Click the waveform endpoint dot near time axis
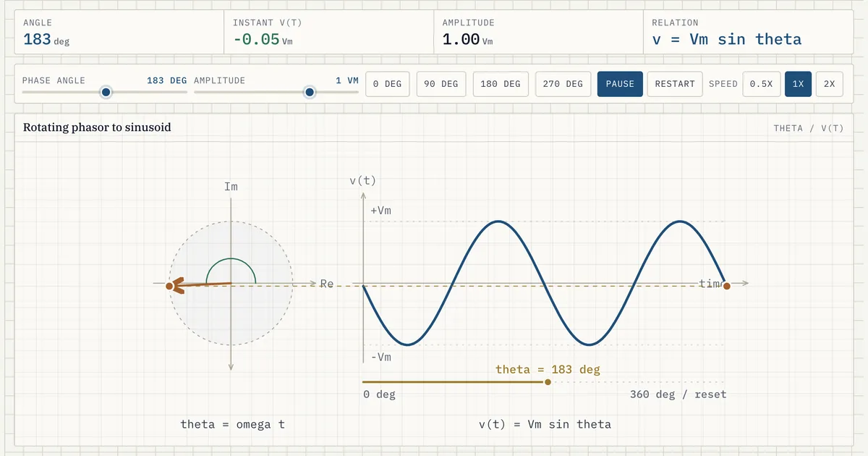This screenshot has height=456, width=868. click(727, 286)
